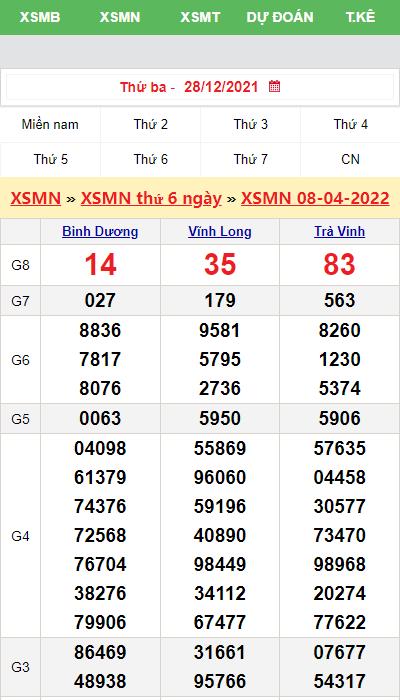Screen dimensions: 400x700
Task: Select the CN tab
Action: [x=350, y=159]
